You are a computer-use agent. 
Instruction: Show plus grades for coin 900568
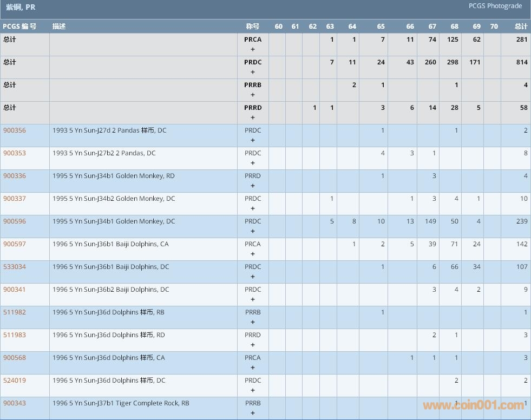tap(253, 367)
